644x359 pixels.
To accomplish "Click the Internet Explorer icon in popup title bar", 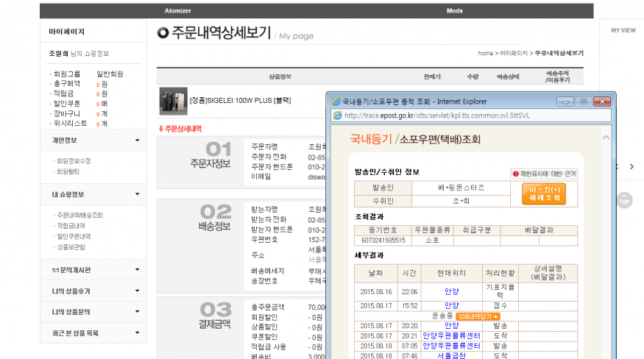I will point(336,102).
